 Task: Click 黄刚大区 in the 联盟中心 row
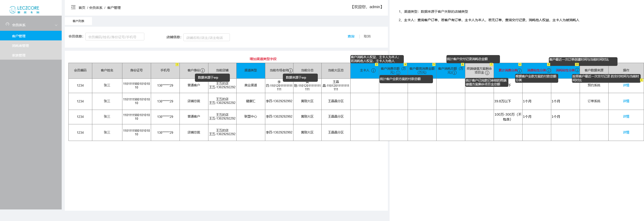[x=307, y=116]
